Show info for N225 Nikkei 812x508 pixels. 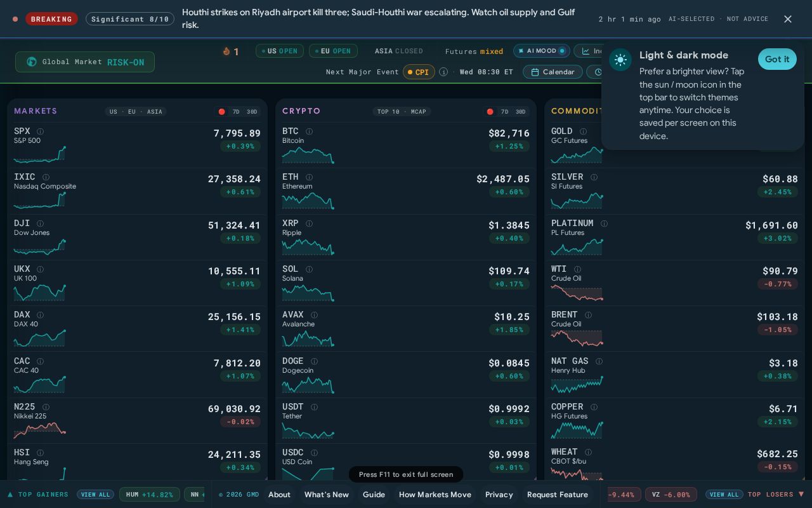coord(46,407)
